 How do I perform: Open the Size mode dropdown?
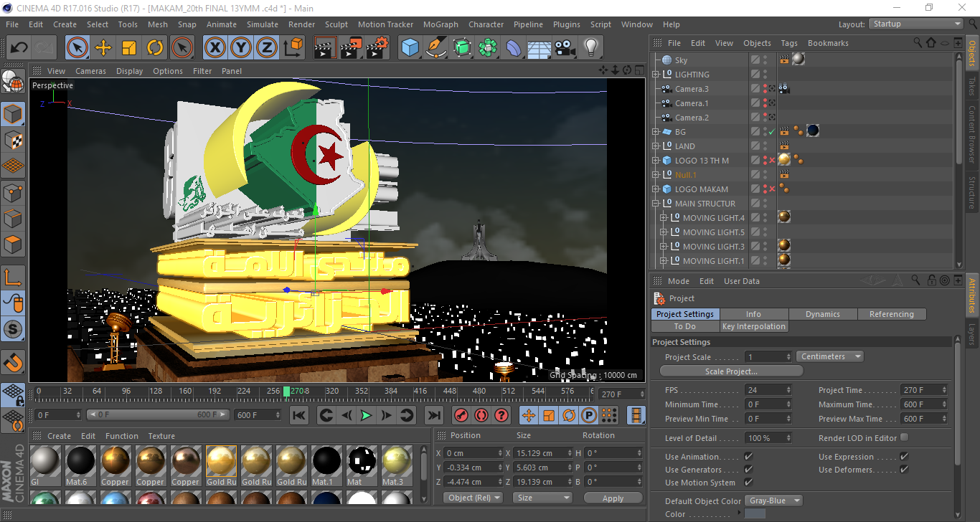pos(542,498)
